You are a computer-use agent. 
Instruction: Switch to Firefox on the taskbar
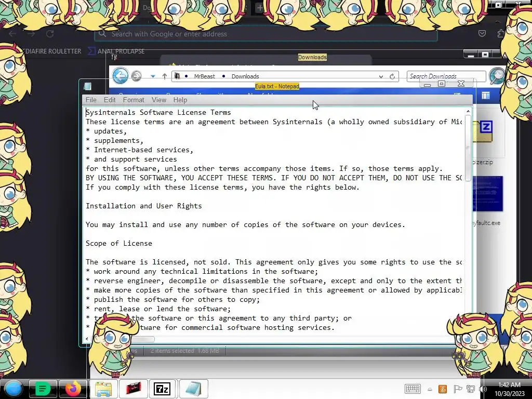pos(73,389)
